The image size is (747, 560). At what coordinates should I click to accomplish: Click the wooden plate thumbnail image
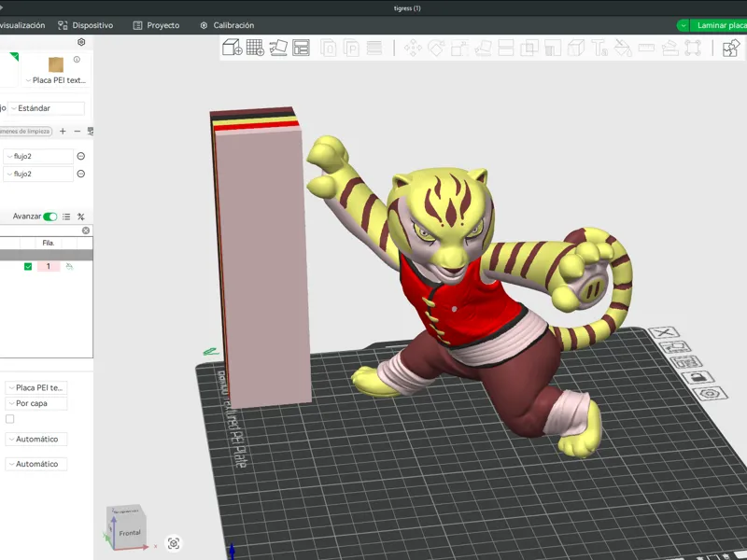tap(56, 64)
